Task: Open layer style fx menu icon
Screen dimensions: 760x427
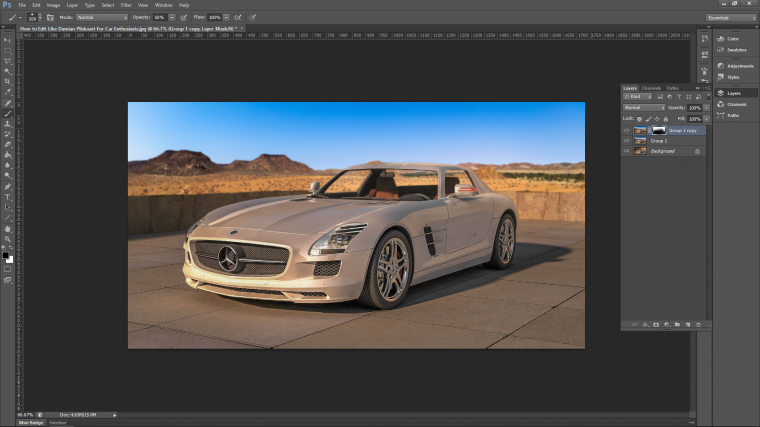Action: point(645,325)
